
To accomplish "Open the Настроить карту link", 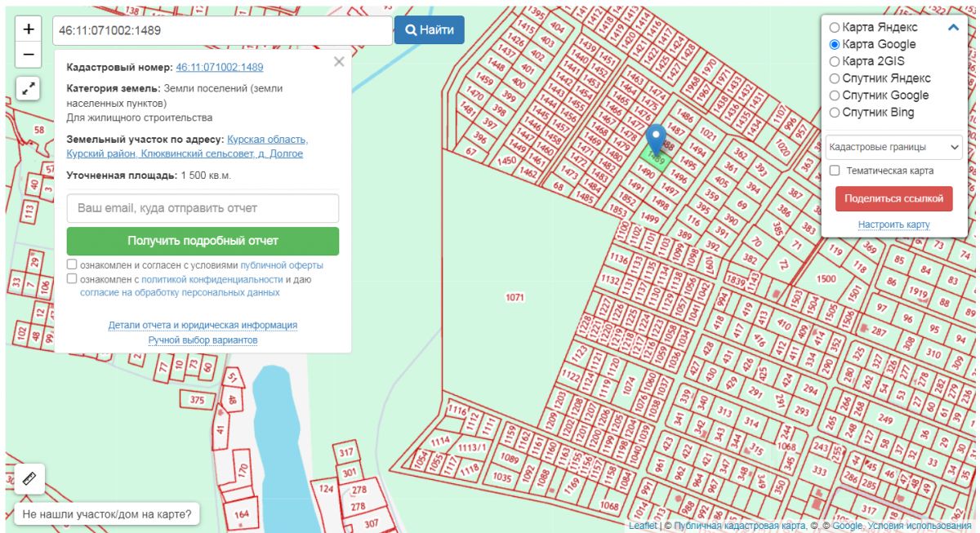I will [x=893, y=224].
